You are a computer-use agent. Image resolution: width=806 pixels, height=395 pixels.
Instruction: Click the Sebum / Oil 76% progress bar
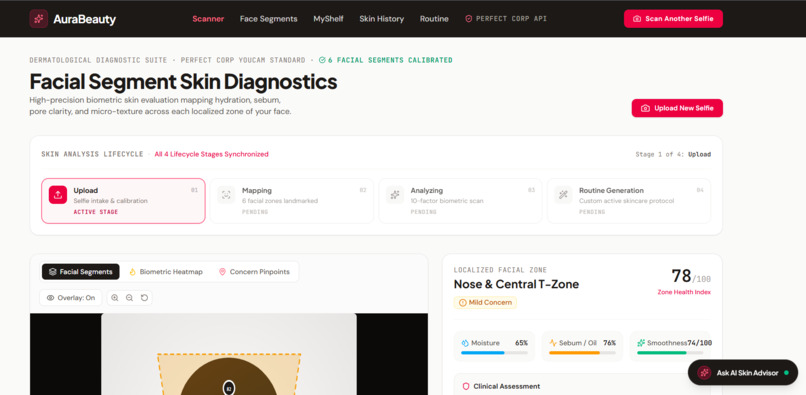582,353
